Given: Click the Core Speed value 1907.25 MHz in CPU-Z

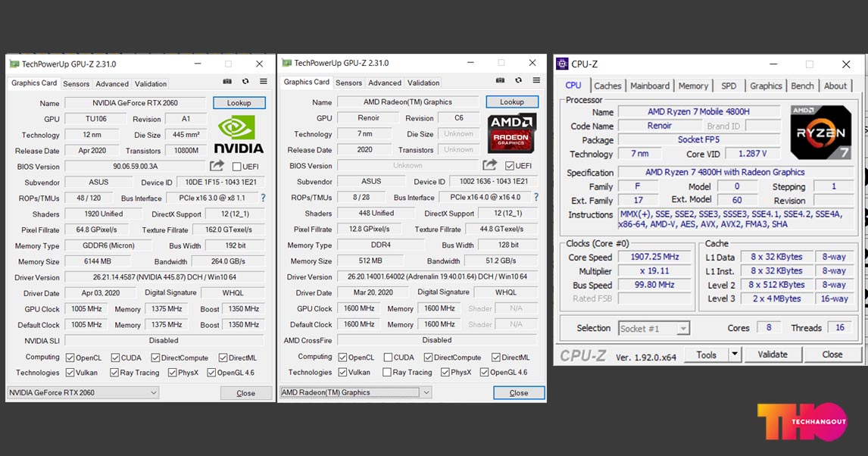Looking at the screenshot, I should [654, 257].
